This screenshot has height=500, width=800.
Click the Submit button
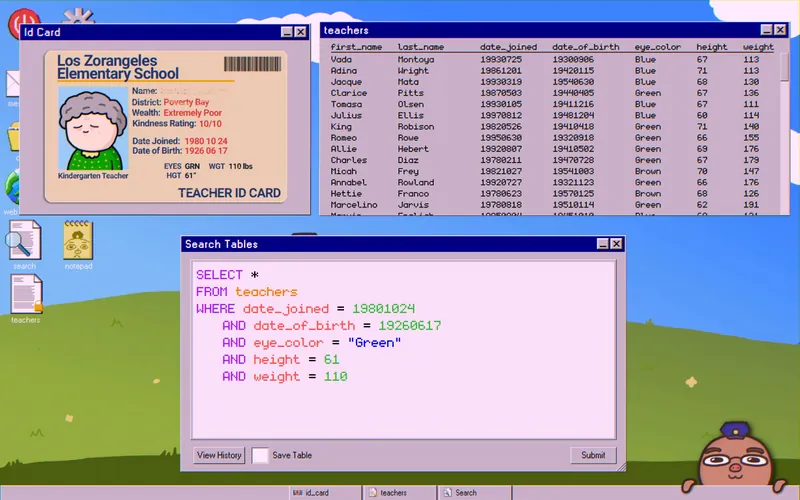click(x=593, y=455)
